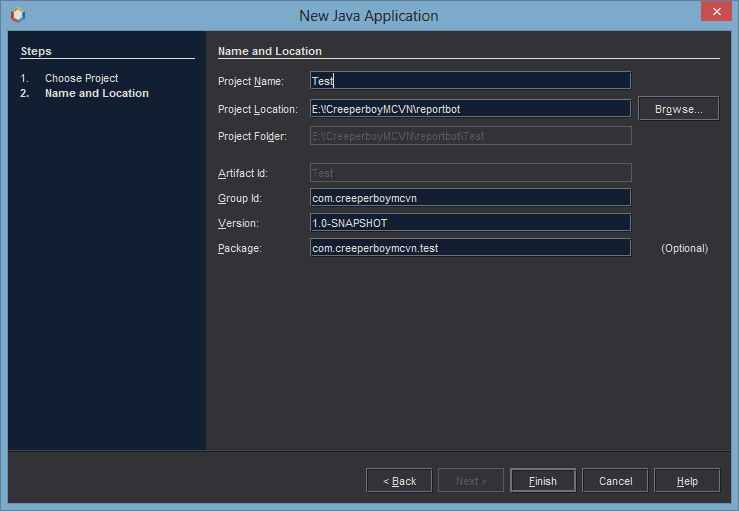Select the Group Id input field
Image resolution: width=739 pixels, height=511 pixels.
[470, 198]
